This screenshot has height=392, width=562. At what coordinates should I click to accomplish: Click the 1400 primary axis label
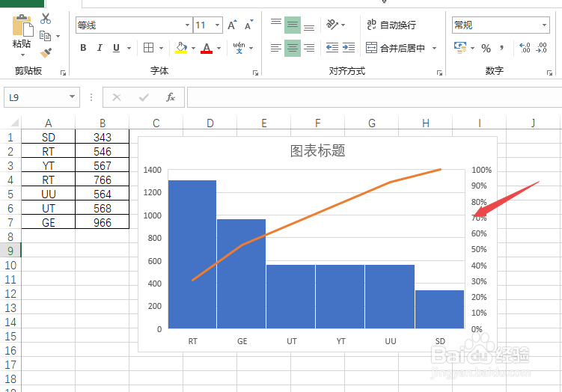click(x=153, y=170)
